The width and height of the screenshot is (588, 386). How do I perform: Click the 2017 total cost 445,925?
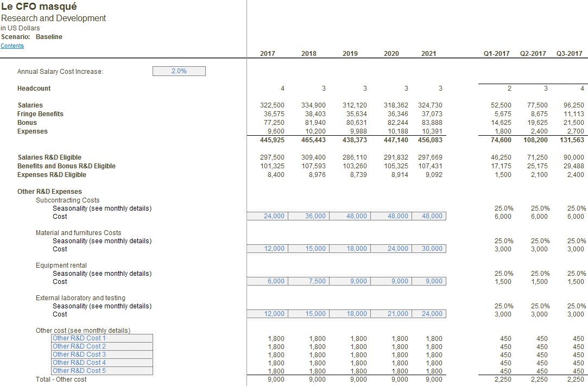pos(272,140)
